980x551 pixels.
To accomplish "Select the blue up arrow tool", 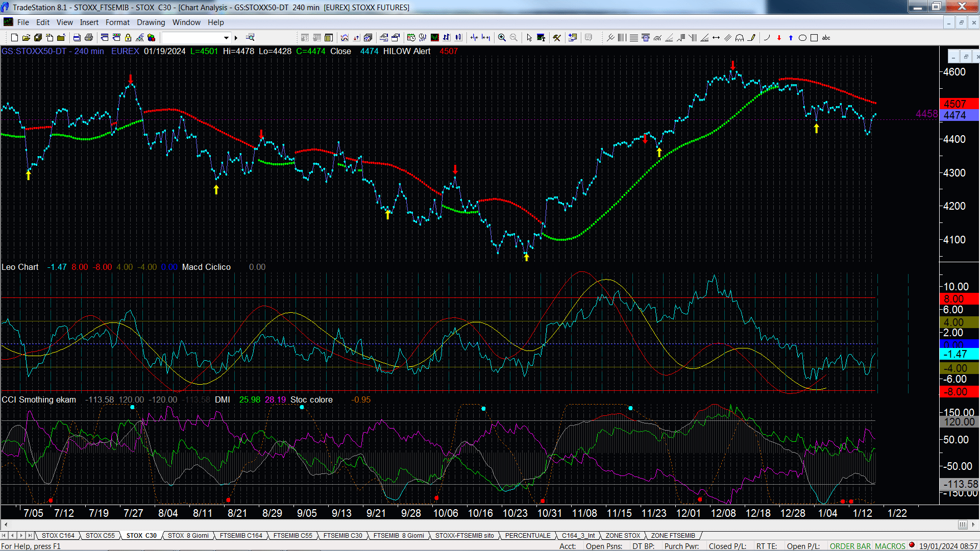I will click(791, 38).
